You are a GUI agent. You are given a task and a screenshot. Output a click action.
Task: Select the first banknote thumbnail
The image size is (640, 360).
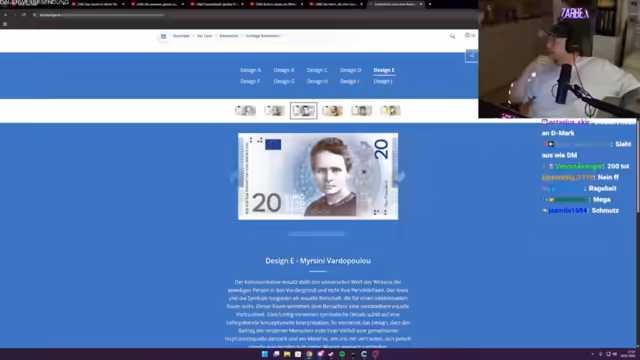coord(245,111)
